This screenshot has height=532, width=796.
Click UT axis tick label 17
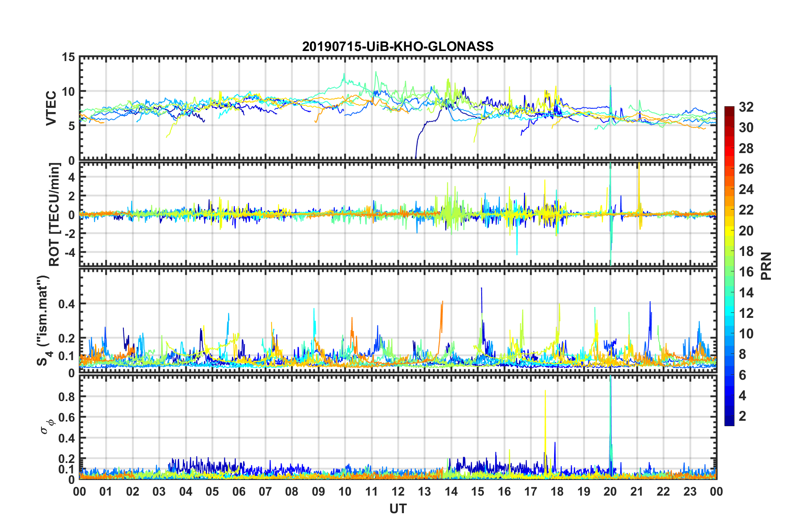tap(531, 491)
